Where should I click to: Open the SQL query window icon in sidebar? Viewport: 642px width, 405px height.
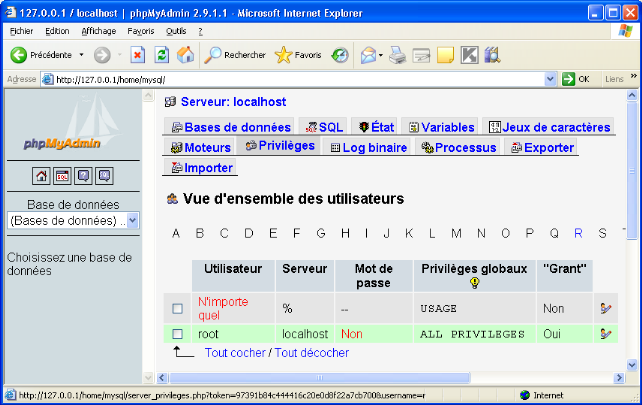click(x=62, y=176)
